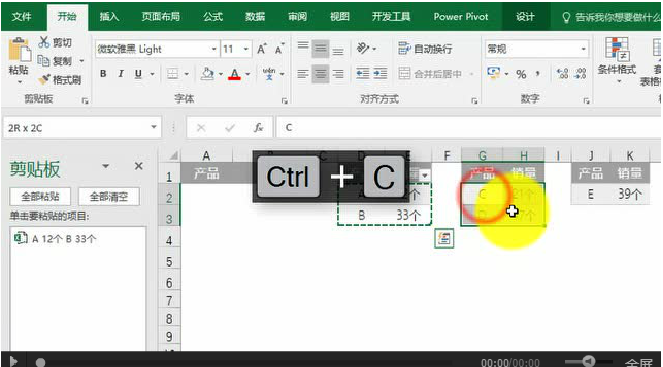Click Merge and Center (合并后居中)
The width and height of the screenshot is (663, 367).
point(430,74)
